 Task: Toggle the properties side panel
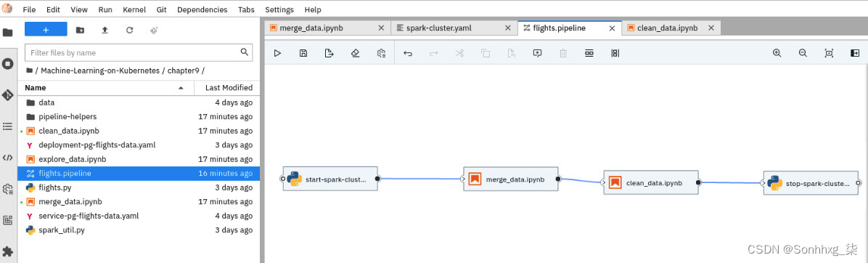pyautogui.click(x=855, y=53)
